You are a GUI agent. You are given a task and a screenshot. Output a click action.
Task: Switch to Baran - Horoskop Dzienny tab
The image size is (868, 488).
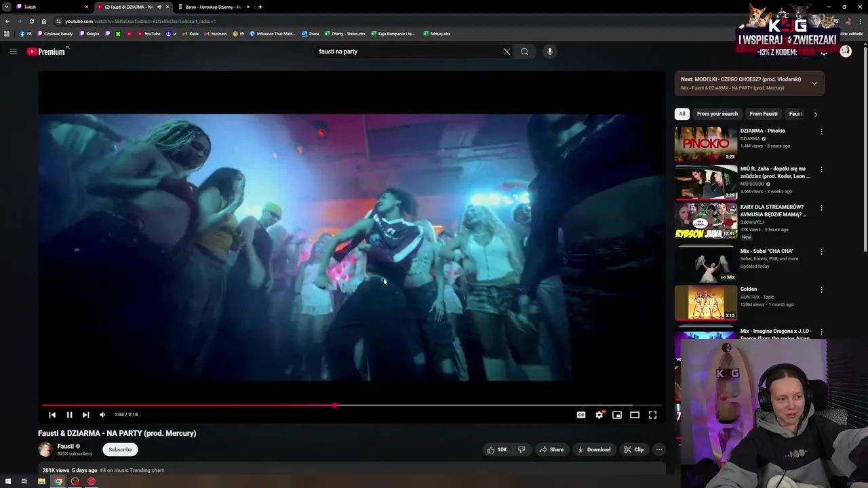[x=214, y=7]
